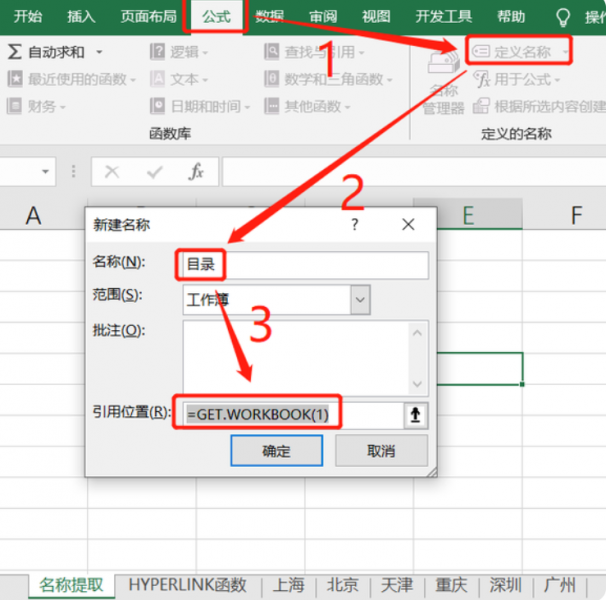Open the Date & Time (日期和时间) functions
The image size is (606, 600).
200,106
